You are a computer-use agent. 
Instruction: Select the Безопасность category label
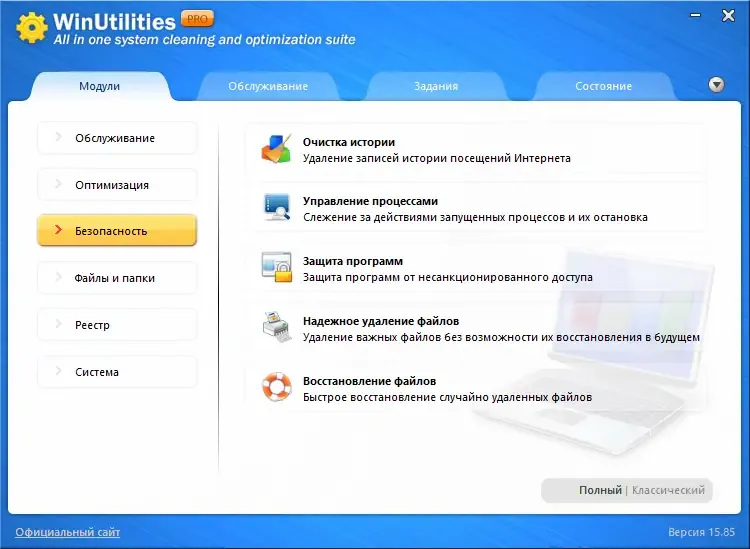[111, 231]
